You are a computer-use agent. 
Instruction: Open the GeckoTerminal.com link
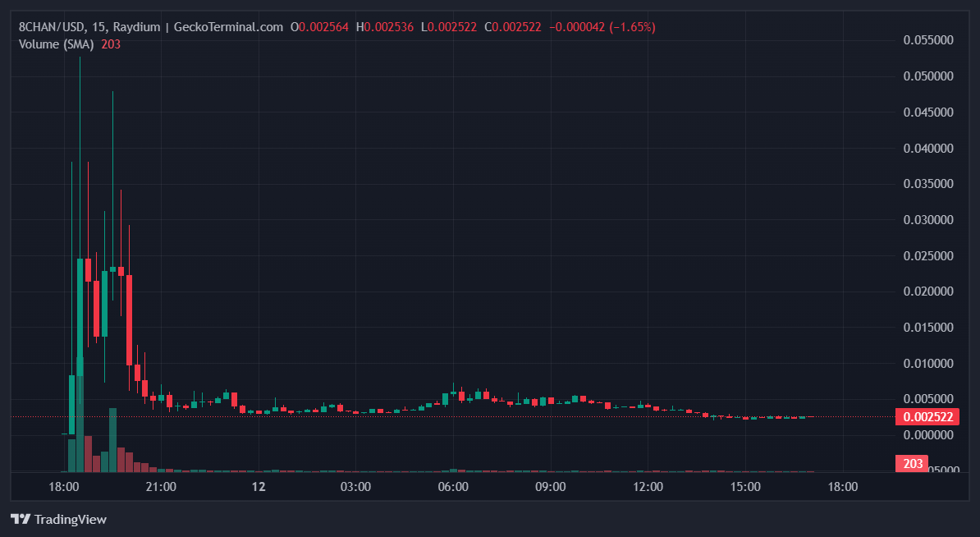coord(225,26)
